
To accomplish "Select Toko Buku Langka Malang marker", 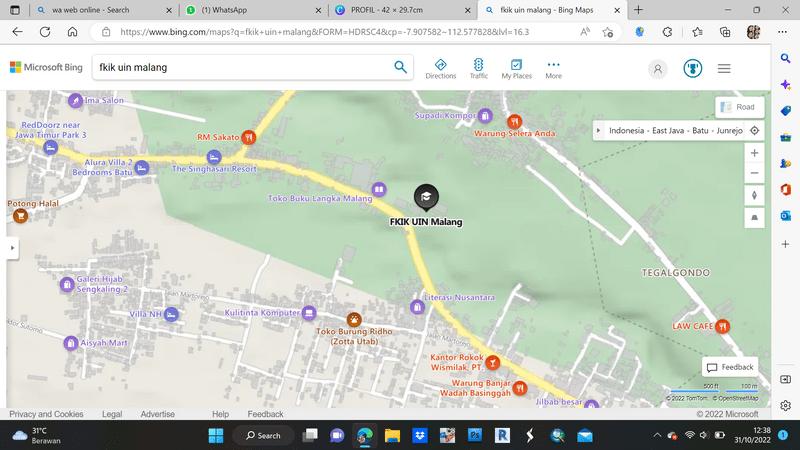I will [379, 190].
